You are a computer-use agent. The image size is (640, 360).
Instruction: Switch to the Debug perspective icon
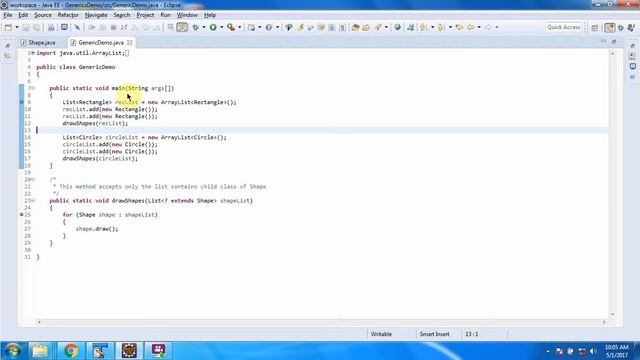point(621,28)
